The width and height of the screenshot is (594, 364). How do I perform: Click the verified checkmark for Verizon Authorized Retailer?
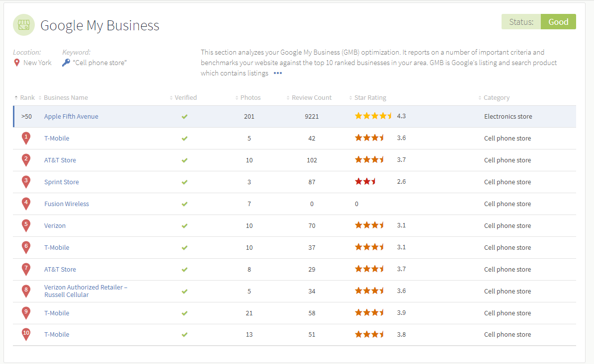point(184,291)
